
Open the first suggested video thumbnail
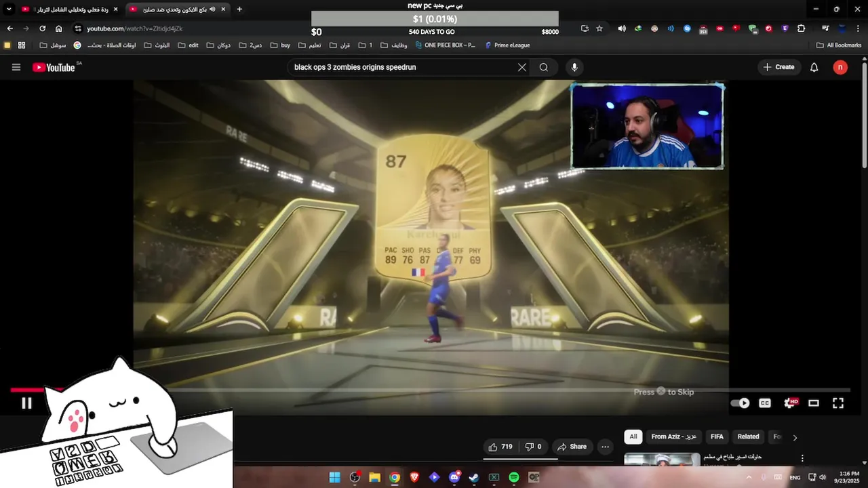pos(662,459)
